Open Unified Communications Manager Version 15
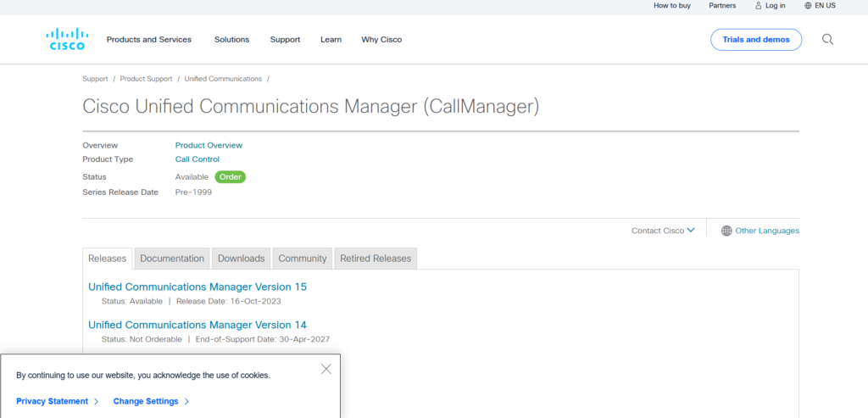This screenshot has height=418, width=868. [x=198, y=287]
